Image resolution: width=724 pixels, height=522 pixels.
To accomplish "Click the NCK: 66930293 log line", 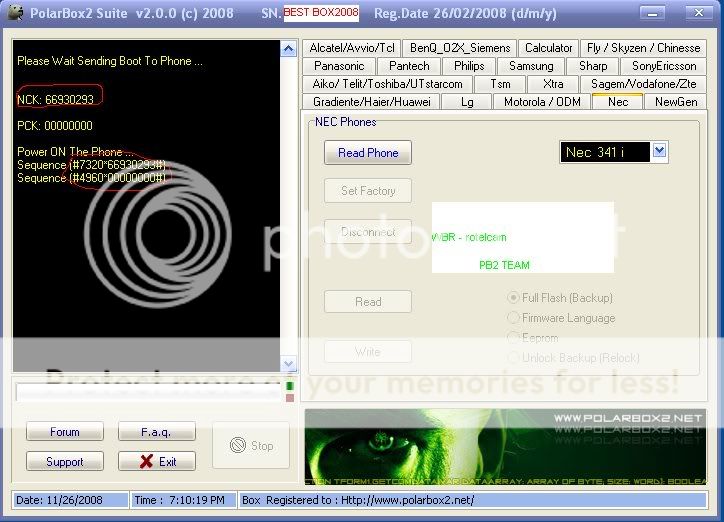I will click(x=55, y=100).
